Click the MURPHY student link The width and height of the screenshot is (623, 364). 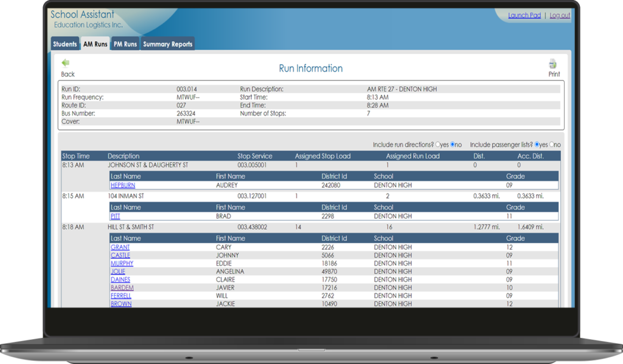(x=121, y=263)
